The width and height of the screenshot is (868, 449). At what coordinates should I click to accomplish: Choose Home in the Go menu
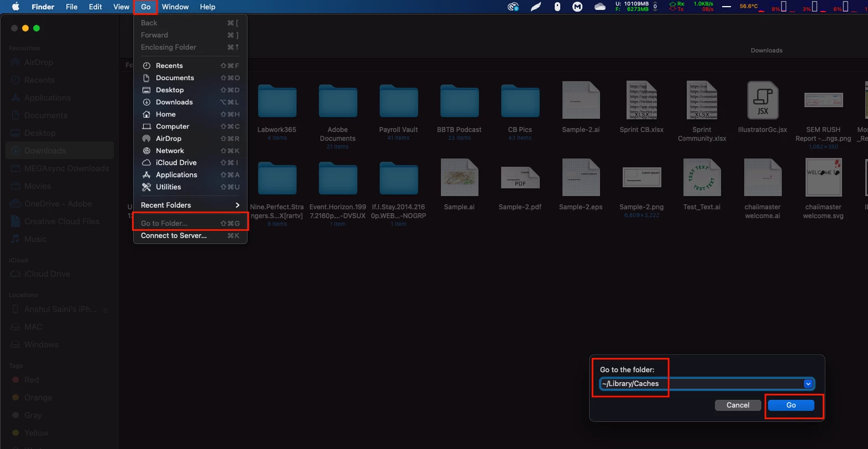pos(190,114)
